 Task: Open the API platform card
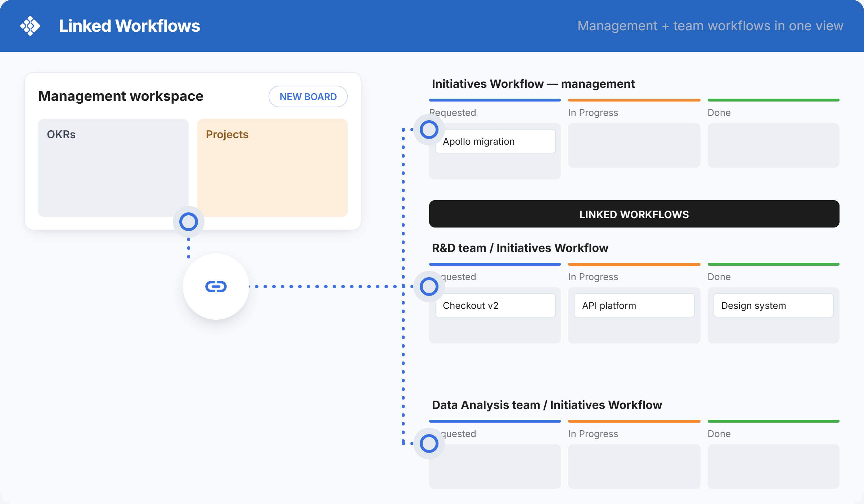[634, 305]
